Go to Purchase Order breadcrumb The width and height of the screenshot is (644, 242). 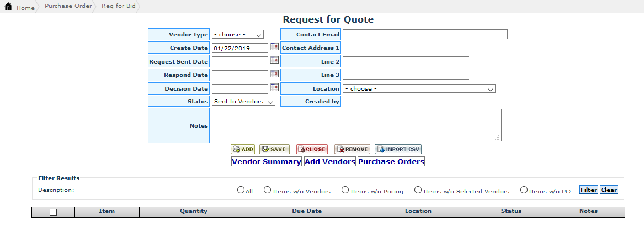coord(68,7)
